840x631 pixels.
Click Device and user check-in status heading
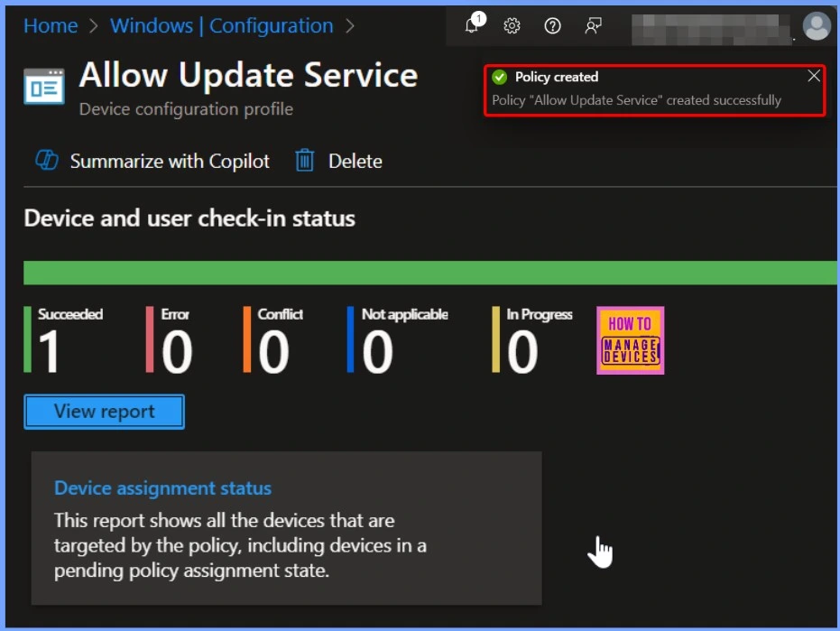189,218
